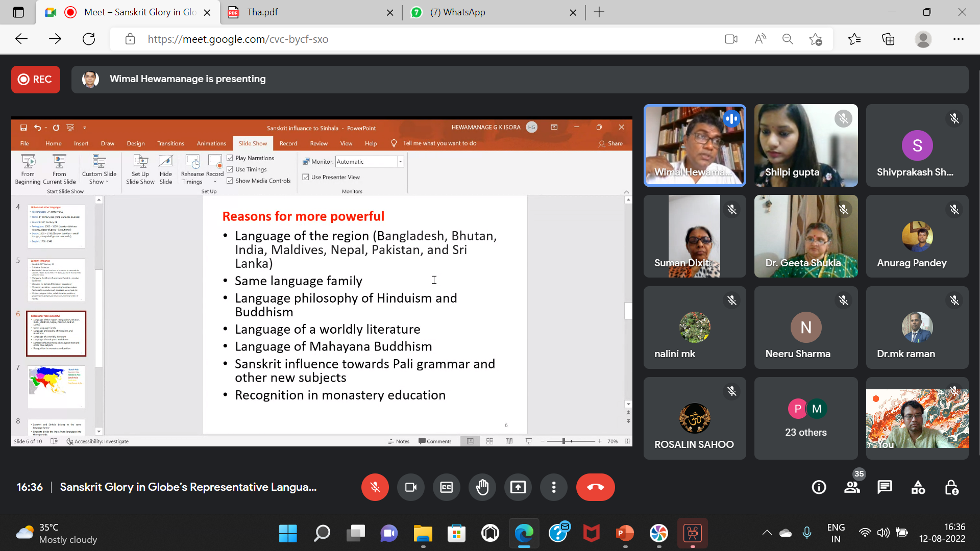This screenshot has height=551, width=980.
Task: Open the participants panel icon
Action: click(851, 487)
